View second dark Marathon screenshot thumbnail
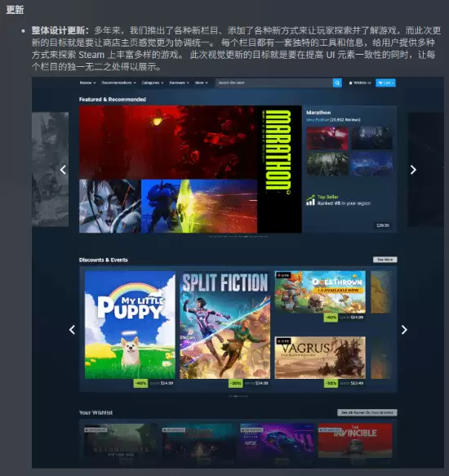The width and height of the screenshot is (449, 476). click(372, 138)
